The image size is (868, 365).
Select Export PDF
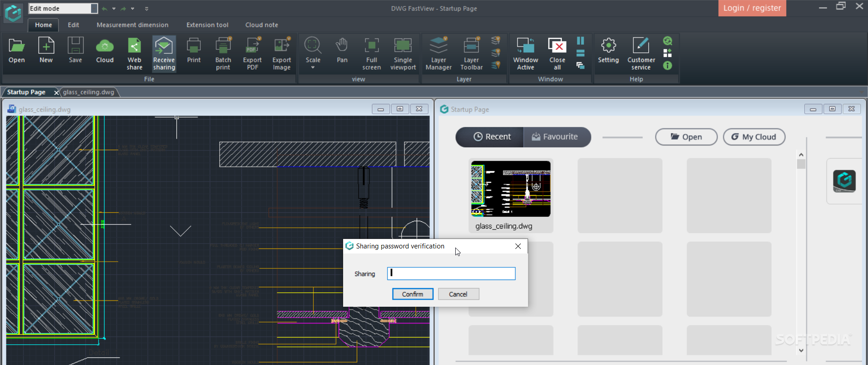(252, 54)
